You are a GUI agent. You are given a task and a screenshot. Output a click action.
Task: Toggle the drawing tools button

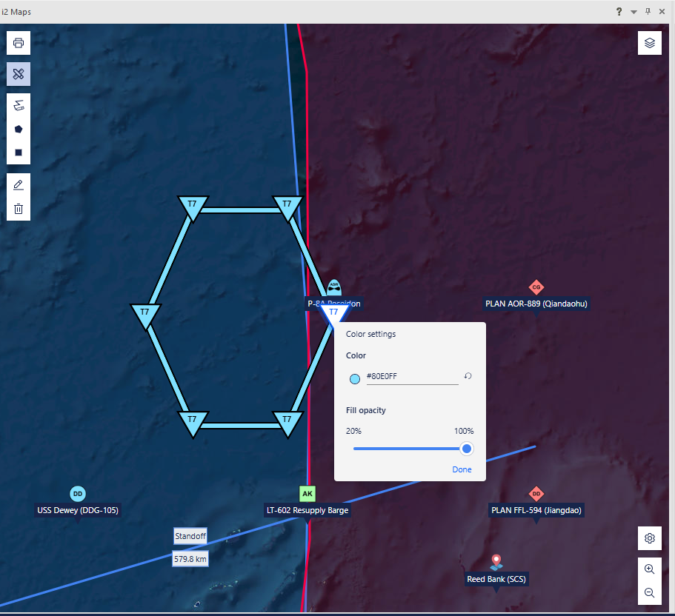19,74
